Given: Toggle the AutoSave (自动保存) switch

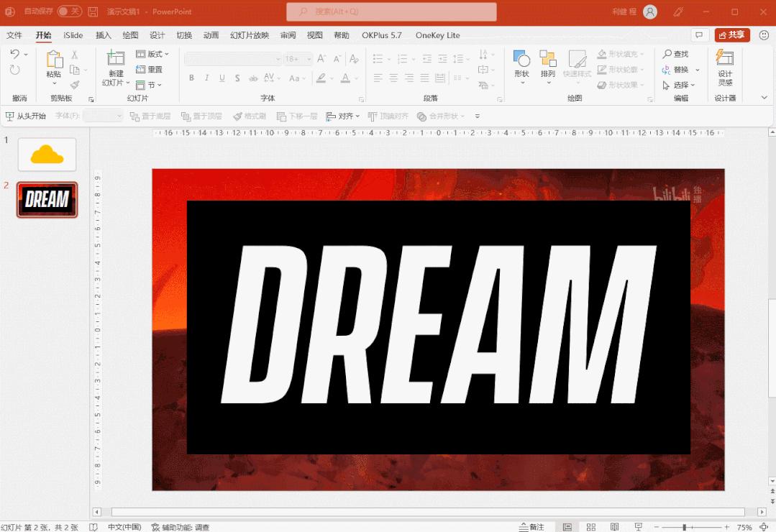Looking at the screenshot, I should point(69,12).
